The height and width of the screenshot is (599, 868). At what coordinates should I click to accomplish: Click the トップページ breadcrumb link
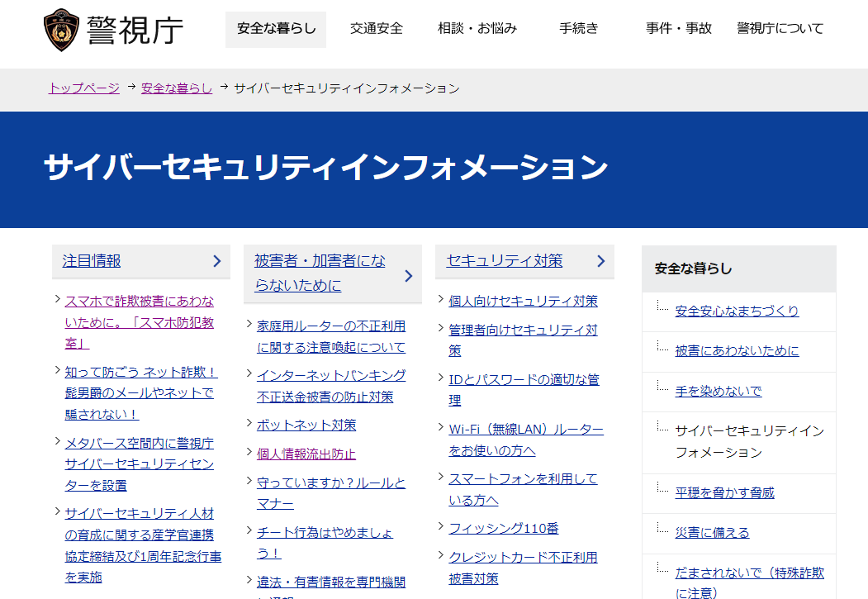click(84, 88)
